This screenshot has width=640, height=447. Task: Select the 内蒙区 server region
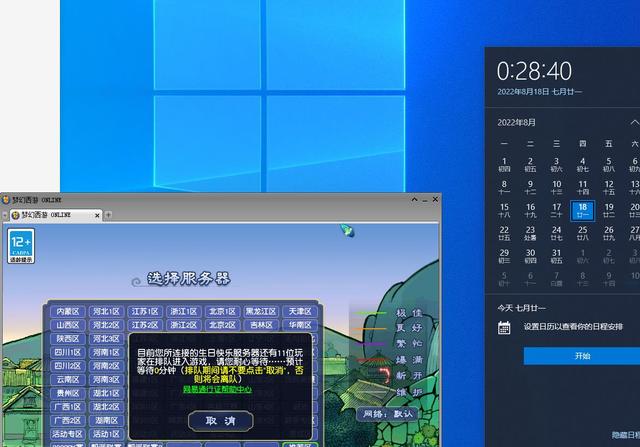click(67, 311)
